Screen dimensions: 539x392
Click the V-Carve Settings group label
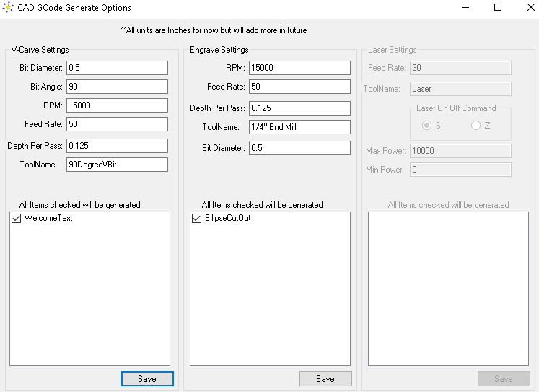point(40,50)
